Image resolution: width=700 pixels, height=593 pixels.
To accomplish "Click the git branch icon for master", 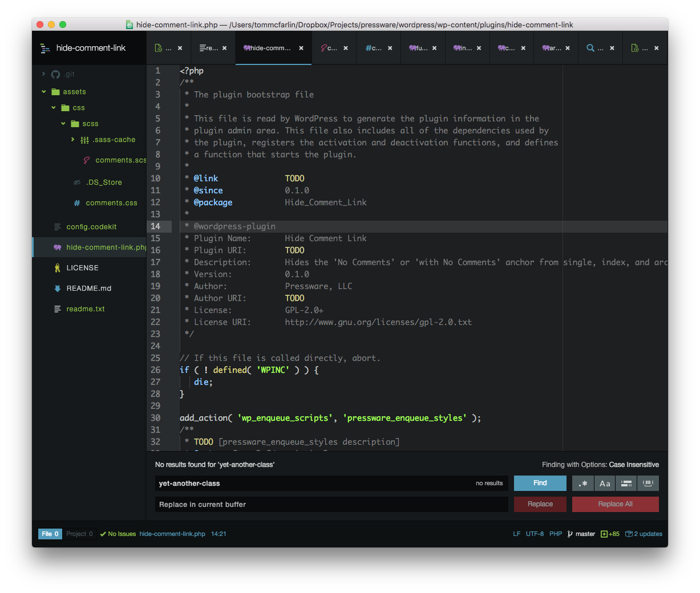I will [x=570, y=534].
